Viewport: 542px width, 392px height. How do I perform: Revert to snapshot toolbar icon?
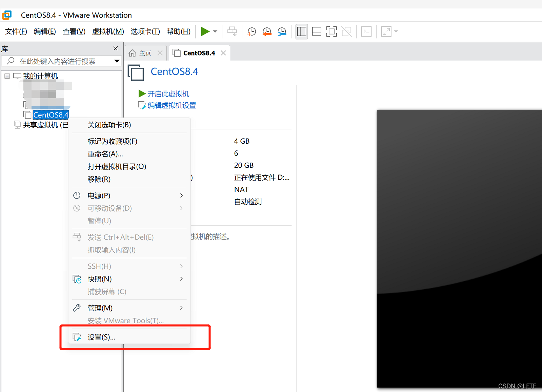pos(267,32)
